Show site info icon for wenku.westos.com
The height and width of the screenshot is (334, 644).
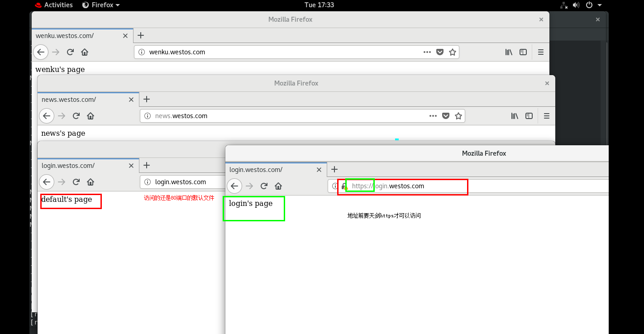click(x=141, y=52)
